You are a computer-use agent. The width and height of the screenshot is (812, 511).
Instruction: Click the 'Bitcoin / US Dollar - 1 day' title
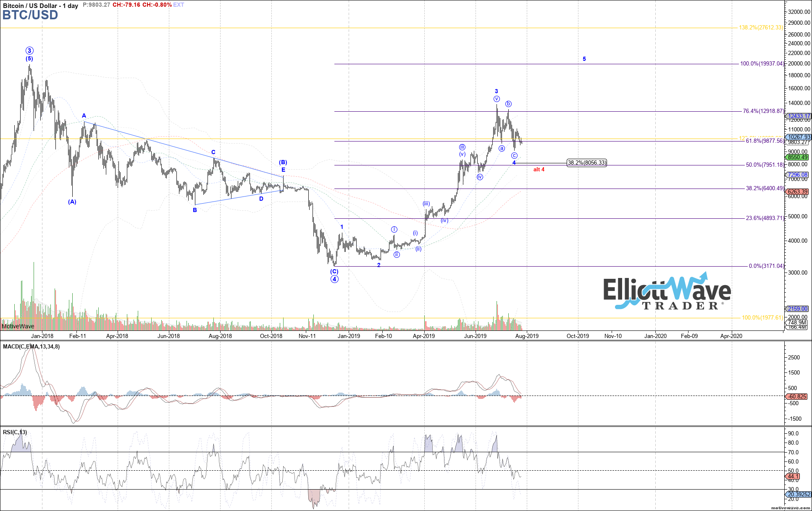point(41,5)
